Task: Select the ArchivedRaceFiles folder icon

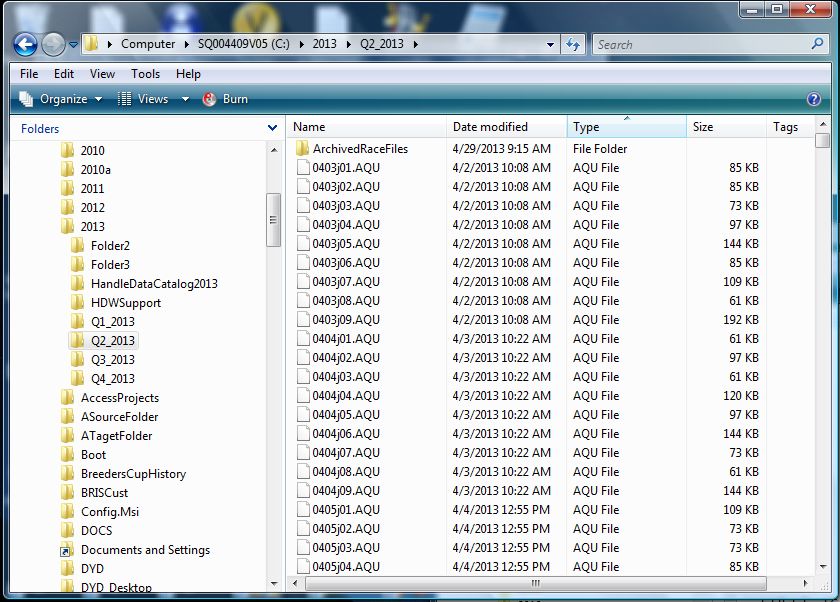Action: [303, 148]
